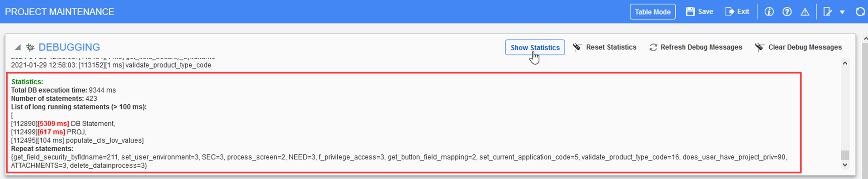This screenshot has height=179, width=868.
Task: Open the help question mark icon
Action: pos(787,12)
